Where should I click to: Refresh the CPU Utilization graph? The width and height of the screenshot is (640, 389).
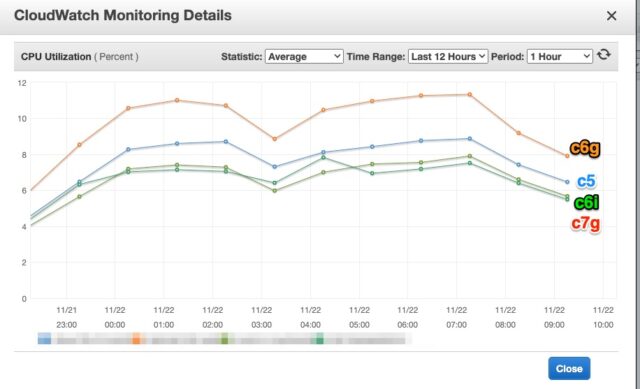[x=604, y=55]
